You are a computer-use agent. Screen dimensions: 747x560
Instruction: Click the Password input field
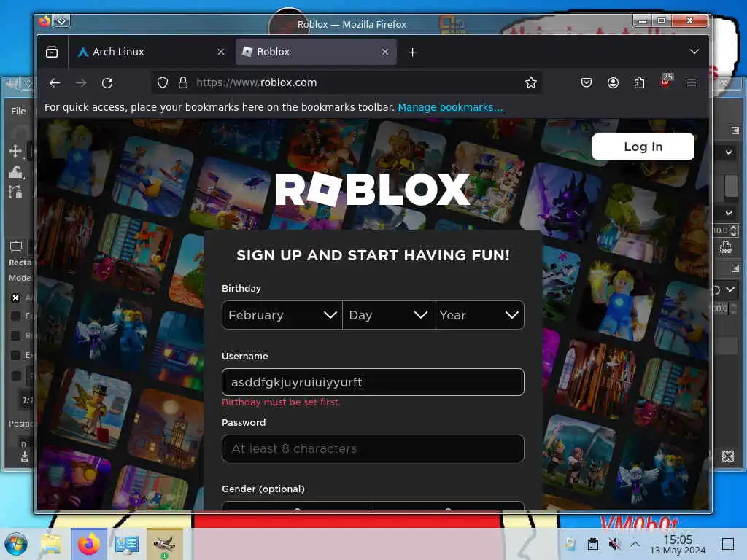pyautogui.click(x=373, y=448)
